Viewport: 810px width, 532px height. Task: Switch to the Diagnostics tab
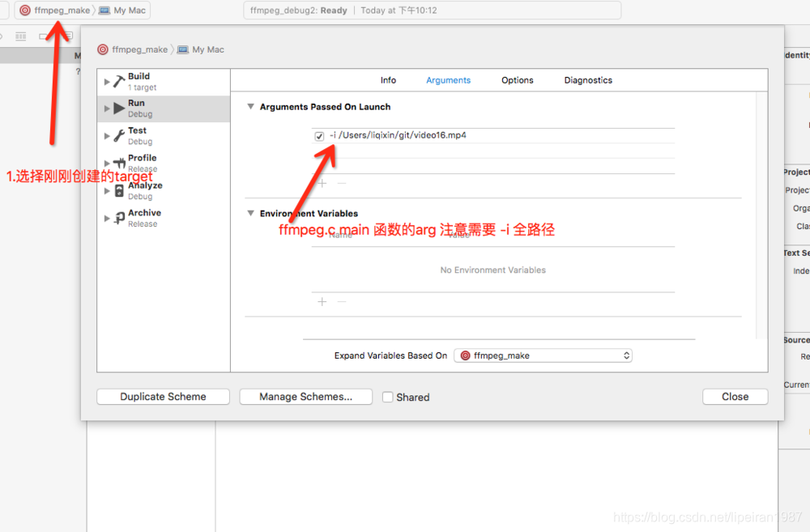[588, 80]
